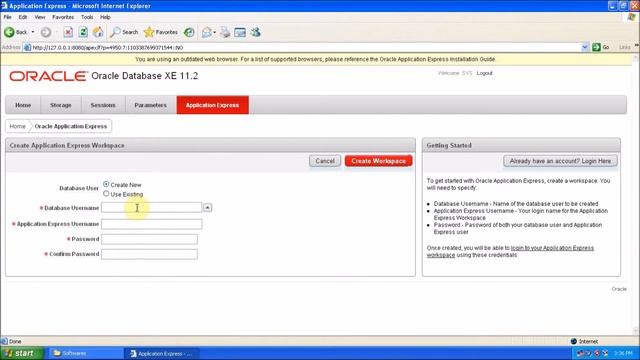This screenshot has width=640, height=360.
Task: Click the Internet zone icon in status bar
Action: [x=573, y=341]
